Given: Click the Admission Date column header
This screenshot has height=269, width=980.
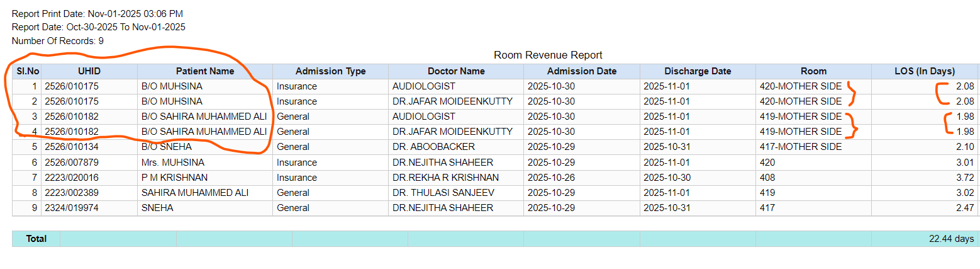Looking at the screenshot, I should (x=582, y=71).
